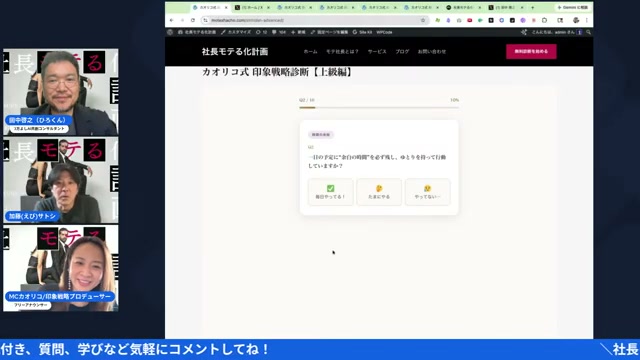This screenshot has width=640, height=360.
Task: Click admin user avatar in admin bar
Action: coord(579,32)
